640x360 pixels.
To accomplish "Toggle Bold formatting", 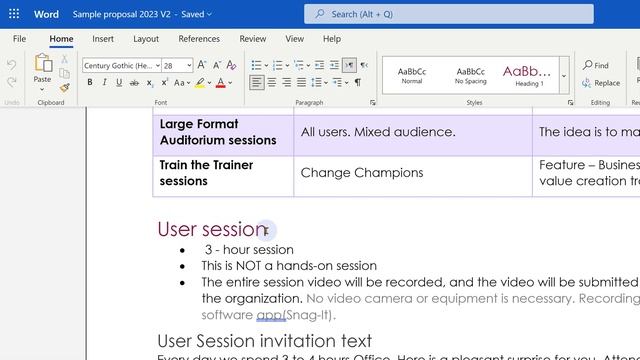I will (90, 83).
